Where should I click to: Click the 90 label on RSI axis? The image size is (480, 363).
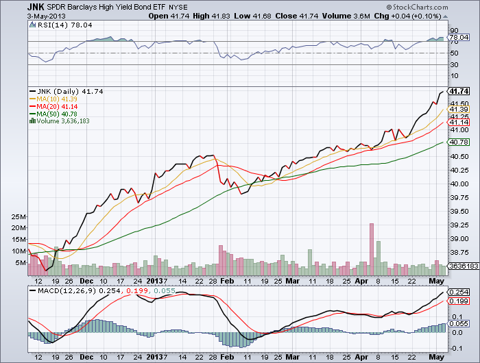[454, 30]
